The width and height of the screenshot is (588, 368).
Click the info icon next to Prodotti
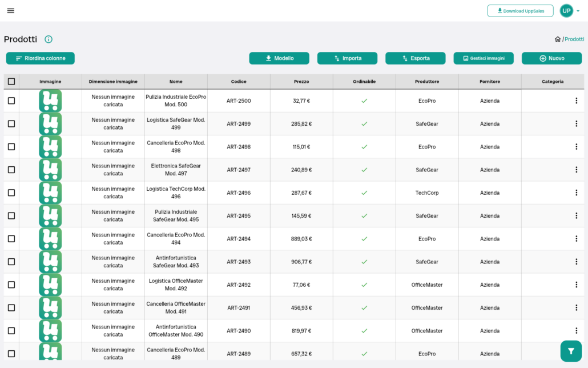49,39
